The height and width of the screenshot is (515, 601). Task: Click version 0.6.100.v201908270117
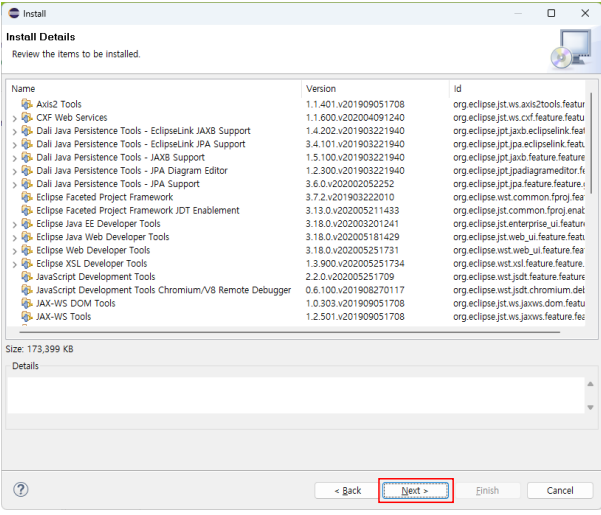pyautogui.click(x=355, y=290)
